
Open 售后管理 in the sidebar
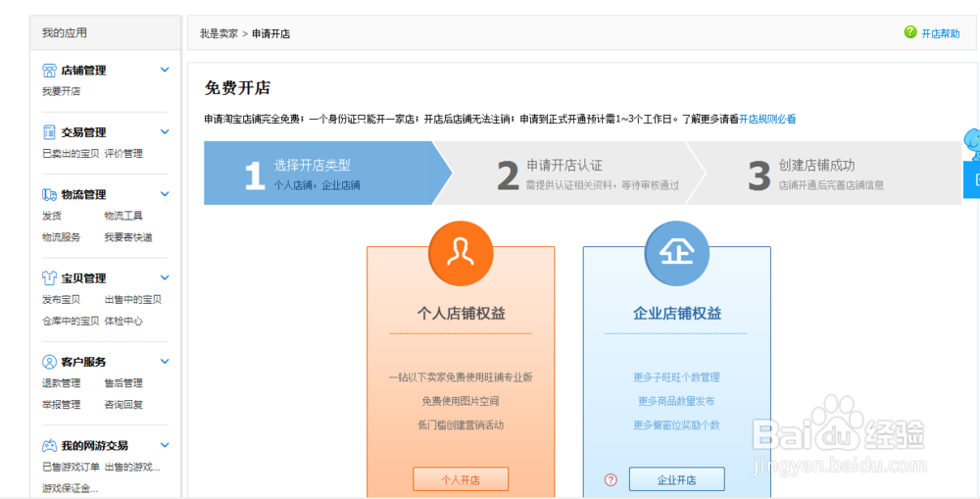123,383
